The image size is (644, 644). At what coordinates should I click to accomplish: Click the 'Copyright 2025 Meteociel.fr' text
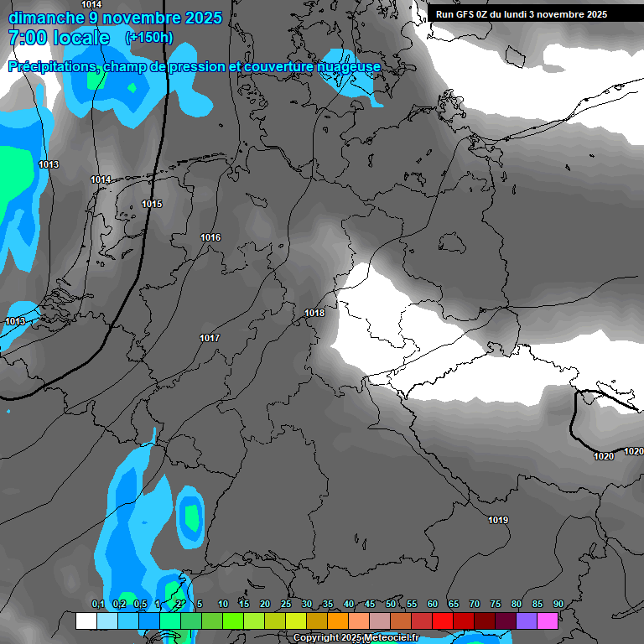click(x=356, y=638)
